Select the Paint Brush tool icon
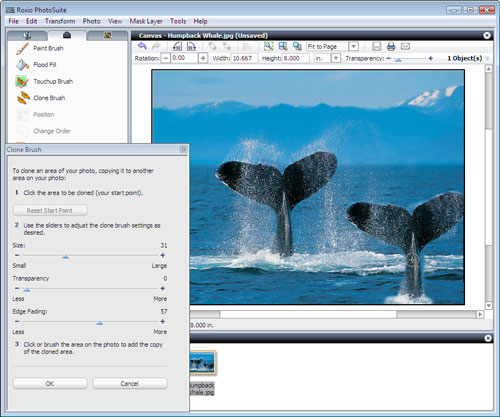This screenshot has width=500, height=417. (22, 49)
